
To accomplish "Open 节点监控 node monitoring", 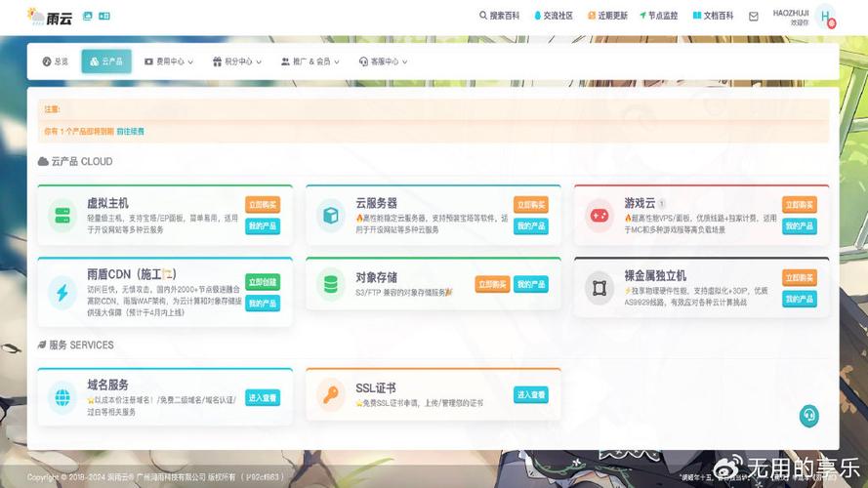I will click(x=658, y=16).
